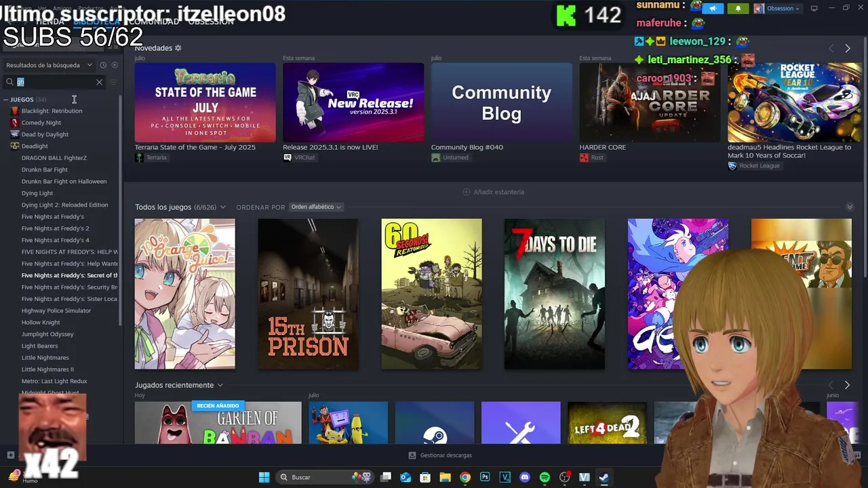868x488 pixels.
Task: Open 7 Days to Die cover
Action: click(x=554, y=294)
